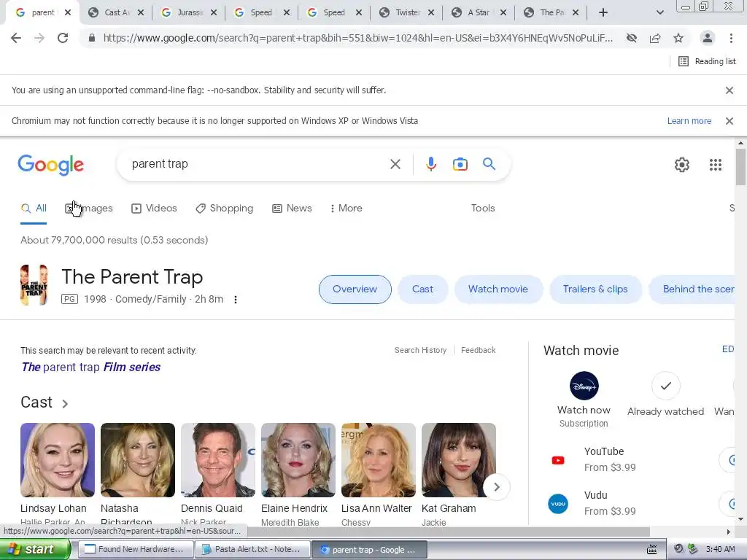
Task: Start voice search with microphone icon
Action: coord(430,164)
